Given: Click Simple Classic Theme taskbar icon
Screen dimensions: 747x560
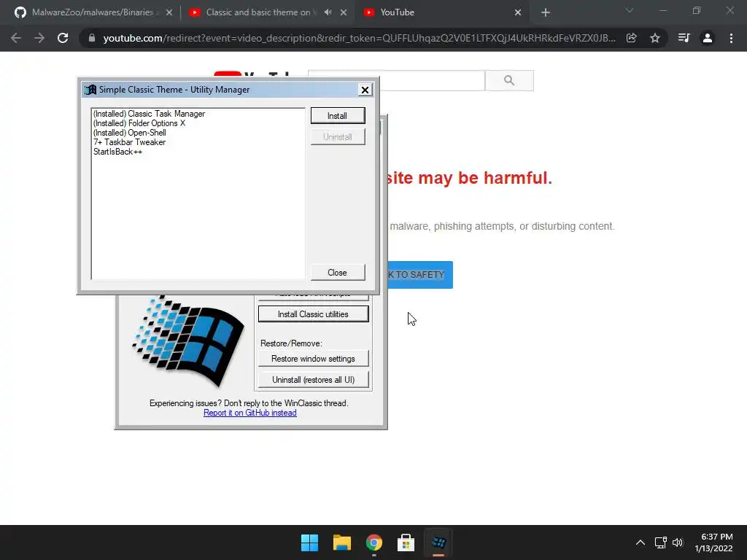Looking at the screenshot, I should click(x=438, y=542).
